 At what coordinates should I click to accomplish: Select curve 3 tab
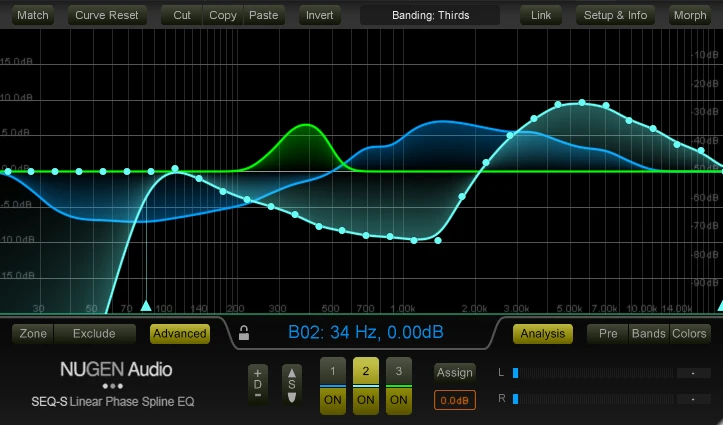(398, 372)
